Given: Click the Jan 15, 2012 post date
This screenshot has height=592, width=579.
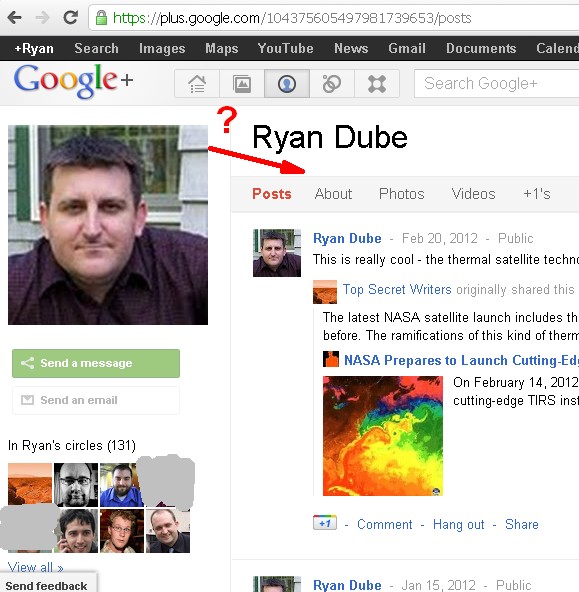Looking at the screenshot, I should [439, 585].
